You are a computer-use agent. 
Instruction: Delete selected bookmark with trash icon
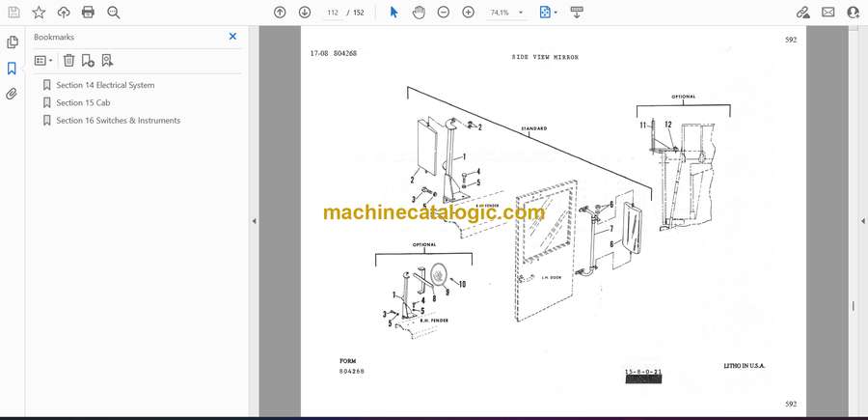pyautogui.click(x=68, y=61)
